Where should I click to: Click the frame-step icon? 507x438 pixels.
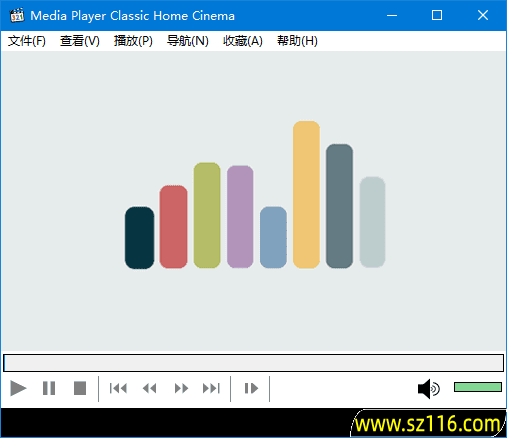(251, 388)
